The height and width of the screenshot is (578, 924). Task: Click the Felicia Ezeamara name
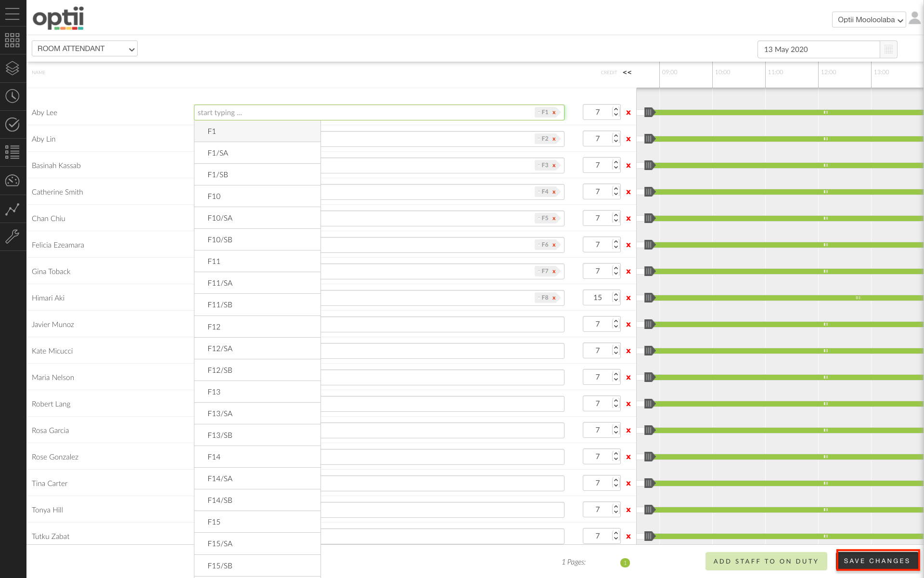tap(58, 245)
